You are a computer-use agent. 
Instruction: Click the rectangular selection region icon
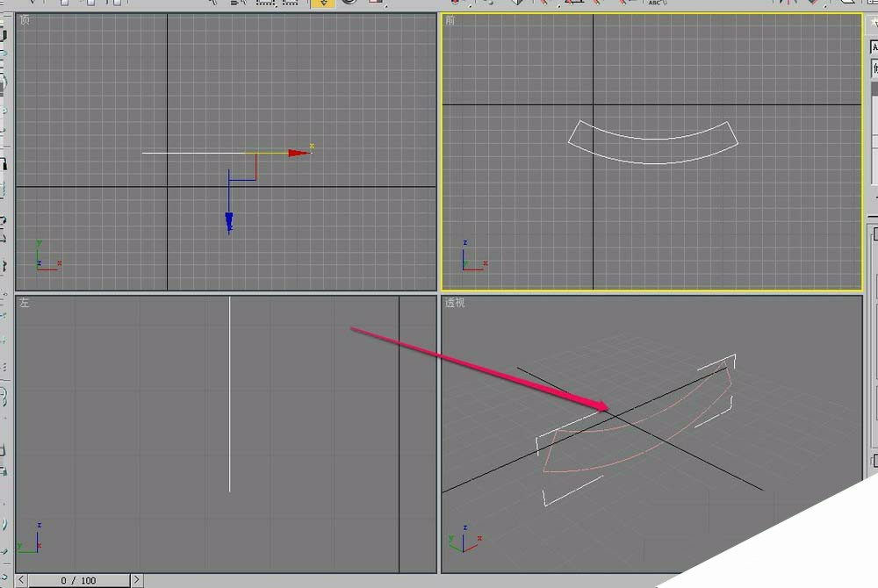tap(263, 4)
